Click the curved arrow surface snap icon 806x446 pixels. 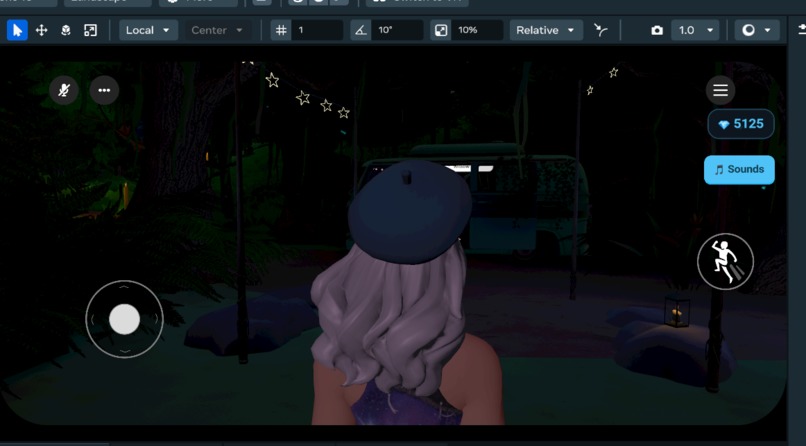600,30
